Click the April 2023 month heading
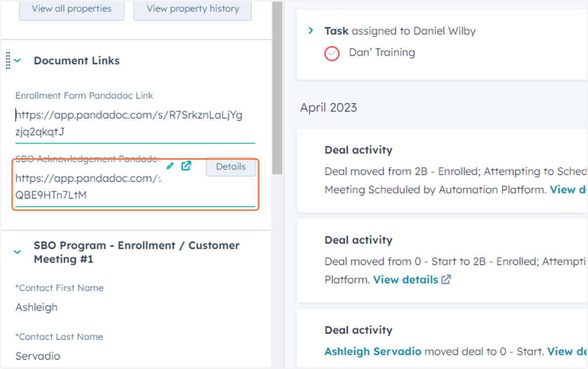588x369 pixels. point(329,107)
